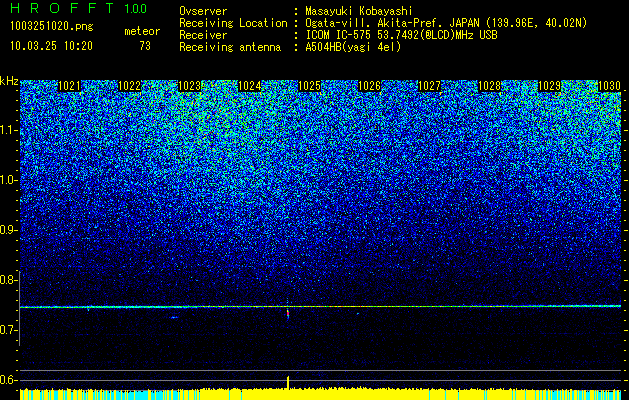Click the 1026 time marker
The width and height of the screenshot is (629, 400).
click(x=369, y=86)
